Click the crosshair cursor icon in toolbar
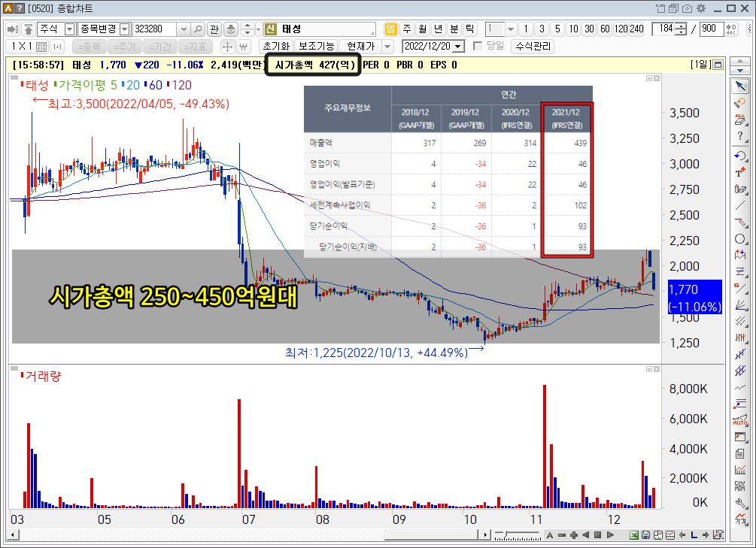The image size is (756, 548). (227, 47)
